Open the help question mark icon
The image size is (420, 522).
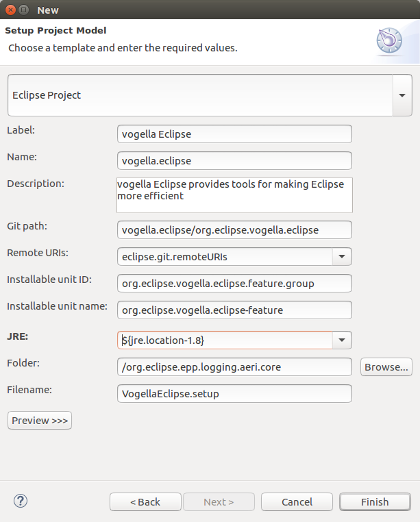coord(21,501)
